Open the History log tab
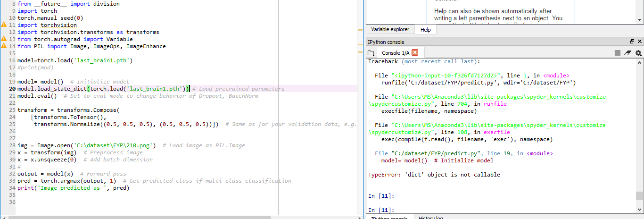This screenshot has height=219, width=644. (x=430, y=218)
